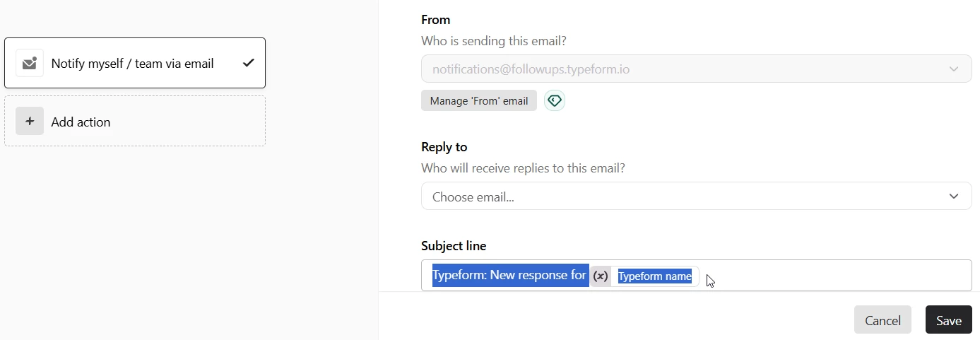Click the plus icon beside Add action
Viewport: 980px width, 340px height.
click(30, 121)
